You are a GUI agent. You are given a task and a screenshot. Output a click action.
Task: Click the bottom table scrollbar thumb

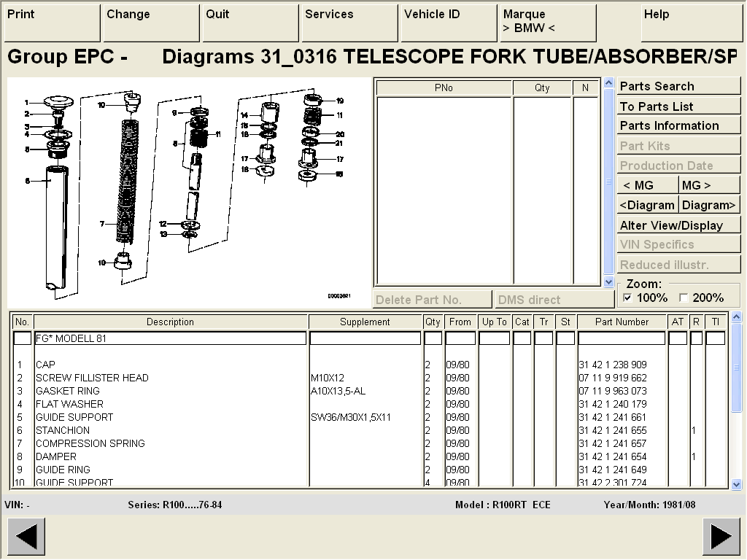(736, 367)
